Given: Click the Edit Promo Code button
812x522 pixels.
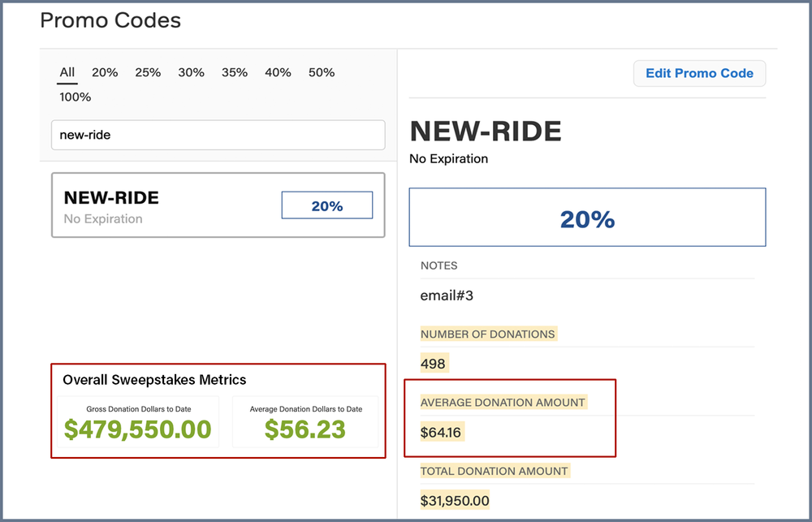Looking at the screenshot, I should (x=699, y=73).
